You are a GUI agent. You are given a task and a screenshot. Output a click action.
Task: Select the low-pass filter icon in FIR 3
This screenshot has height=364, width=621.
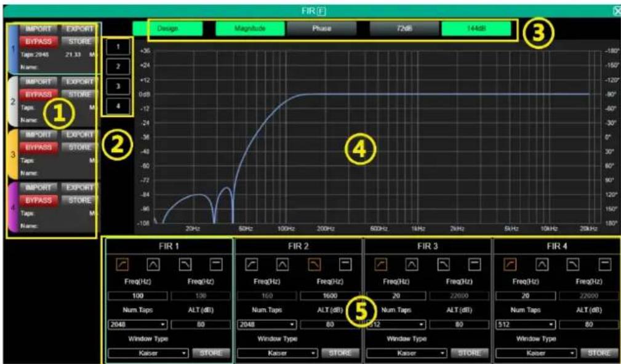coord(444,264)
